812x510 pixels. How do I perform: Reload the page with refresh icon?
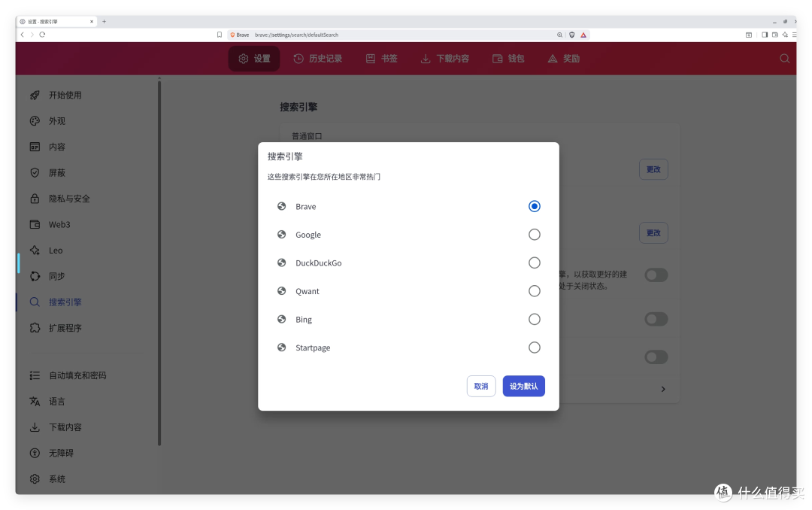(42, 35)
